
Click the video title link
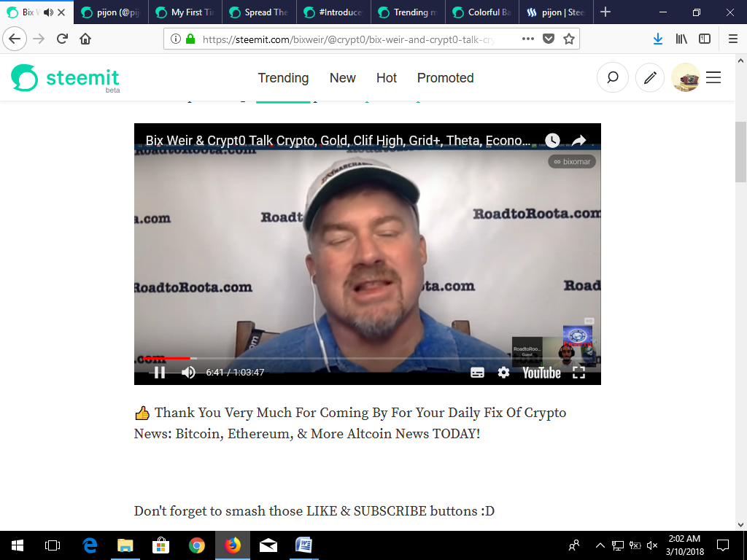(x=338, y=140)
